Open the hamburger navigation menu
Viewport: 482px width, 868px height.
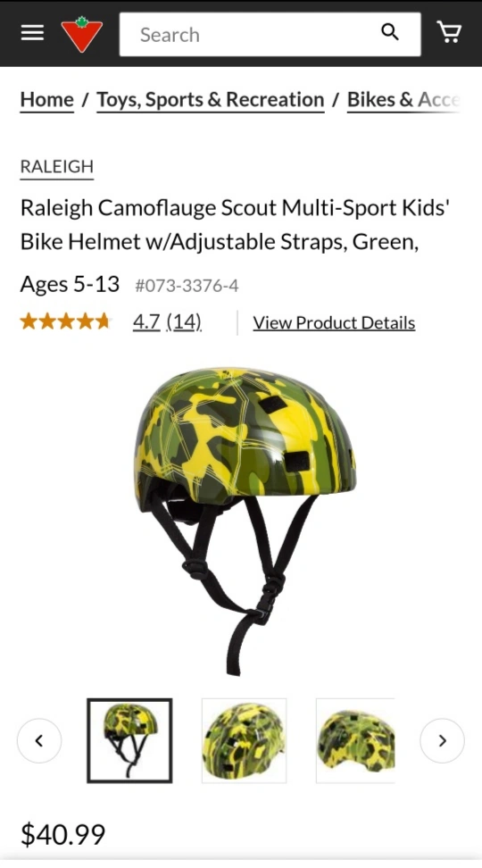pos(32,33)
